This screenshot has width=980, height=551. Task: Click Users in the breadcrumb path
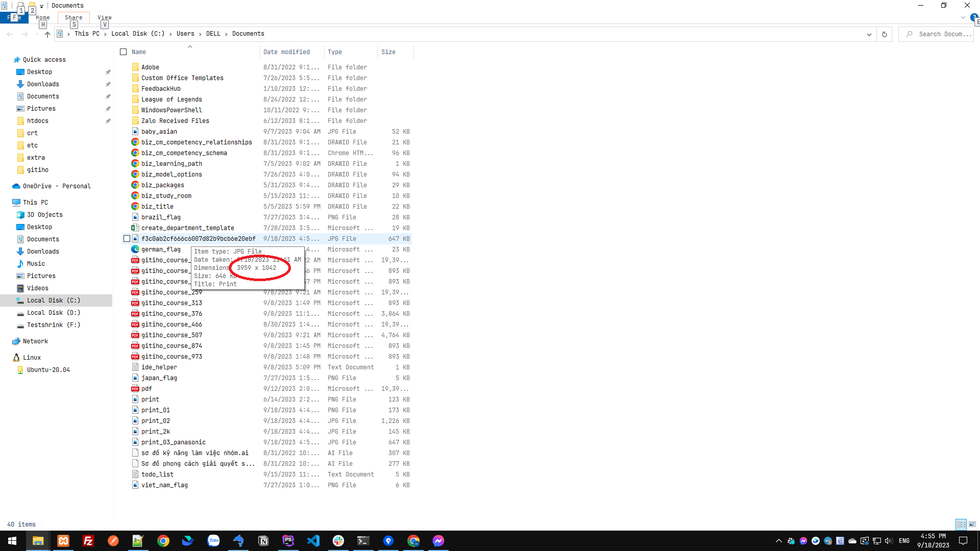tap(185, 34)
